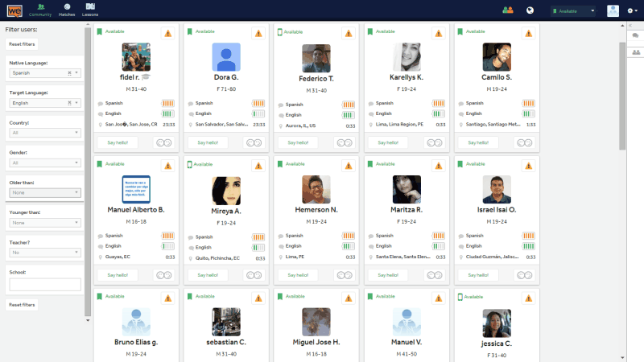Open Manuel Alberto B. profile name
The height and width of the screenshot is (362, 644).
[x=136, y=210]
